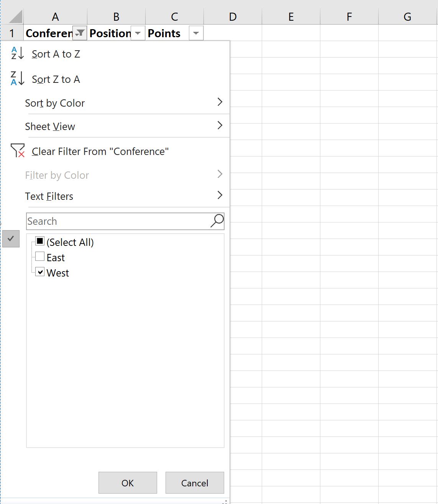Viewport: 438px width, 504px height.
Task: Click the Sort A to Z icon
Action: click(x=18, y=54)
